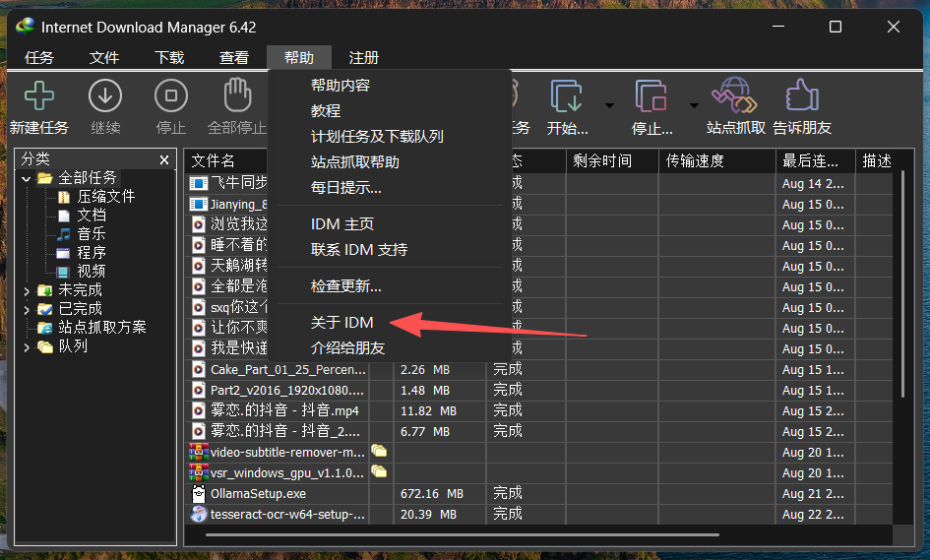Open the 注册 menu

tap(363, 57)
